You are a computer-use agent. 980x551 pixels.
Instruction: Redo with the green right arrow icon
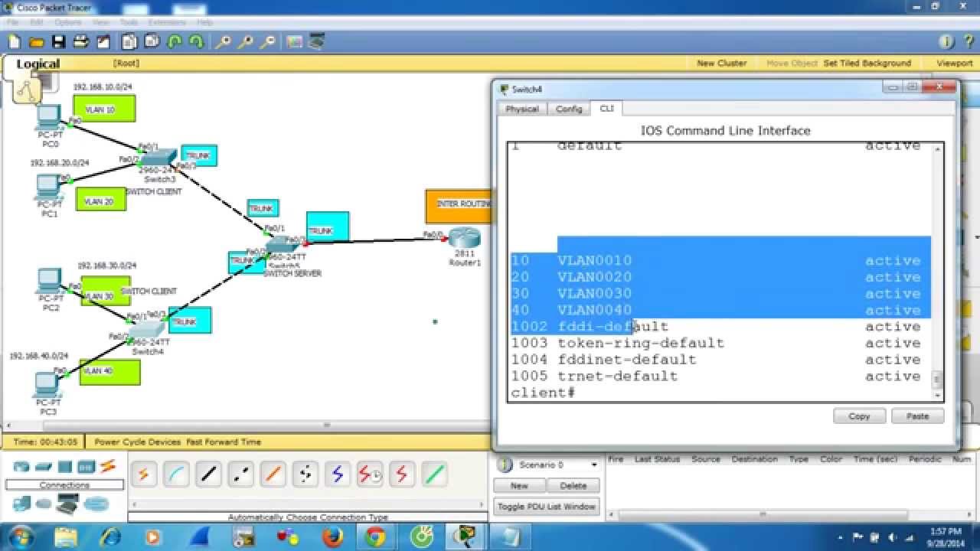point(196,42)
